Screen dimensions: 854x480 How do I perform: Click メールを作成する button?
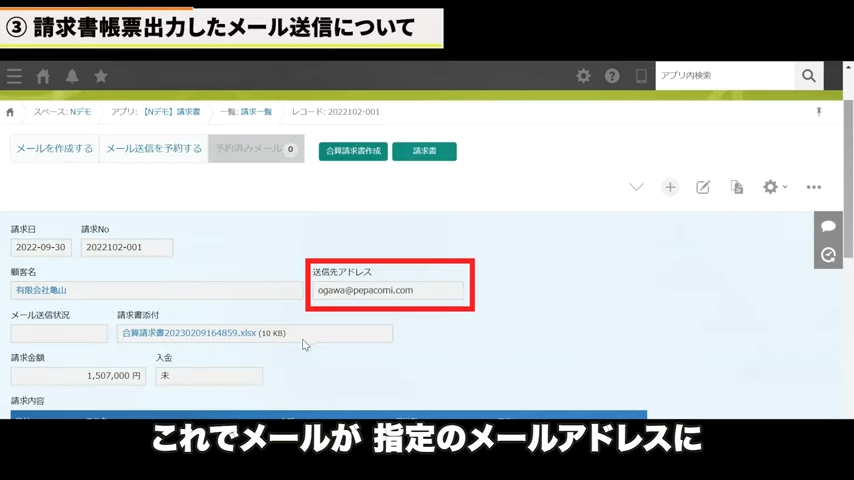pos(54,149)
